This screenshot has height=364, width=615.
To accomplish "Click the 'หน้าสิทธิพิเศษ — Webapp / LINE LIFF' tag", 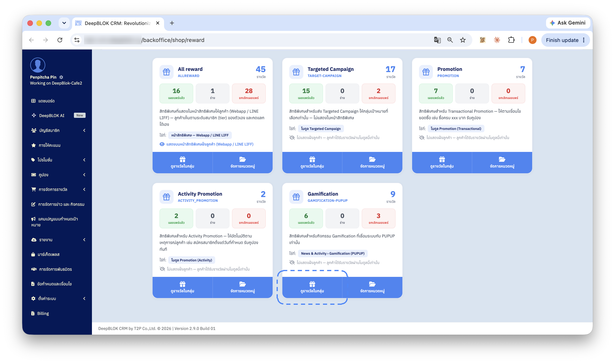I will [x=200, y=135].
